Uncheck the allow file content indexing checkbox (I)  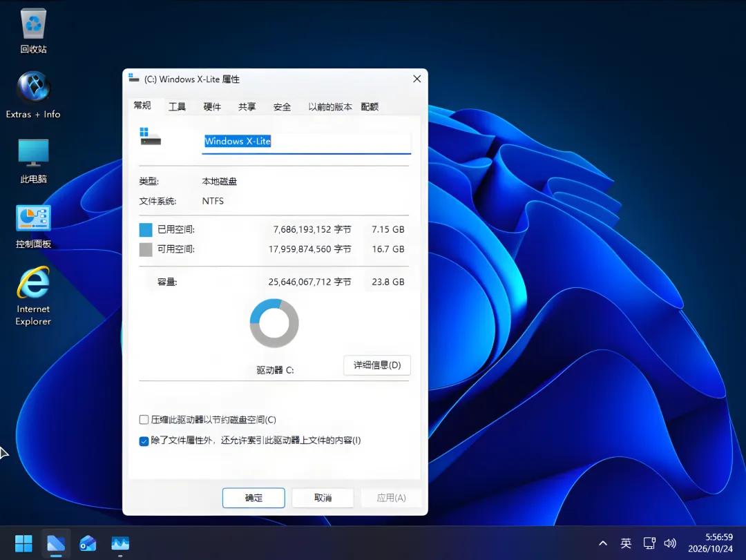[144, 441]
